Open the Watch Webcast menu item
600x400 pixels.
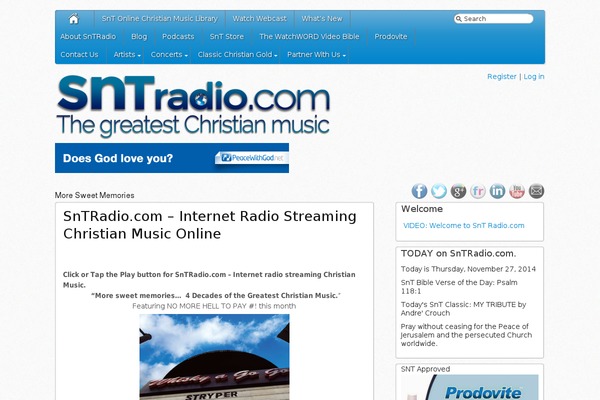click(x=259, y=19)
